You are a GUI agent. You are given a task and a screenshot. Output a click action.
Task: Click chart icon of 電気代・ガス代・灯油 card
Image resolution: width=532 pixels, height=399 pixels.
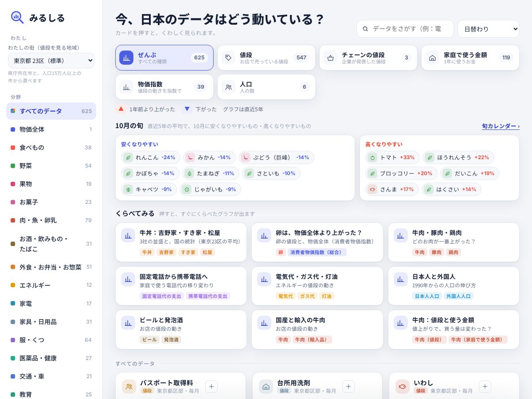coord(264,279)
